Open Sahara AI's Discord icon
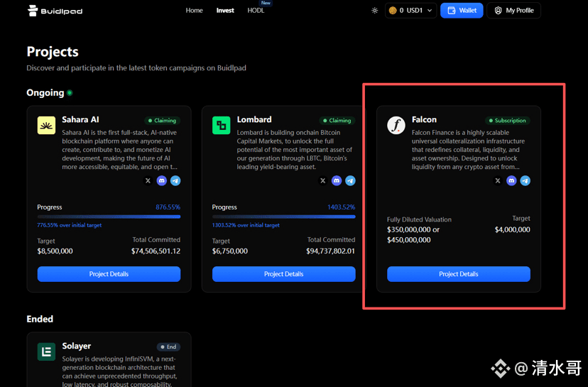Image resolution: width=588 pixels, height=387 pixels. point(162,181)
